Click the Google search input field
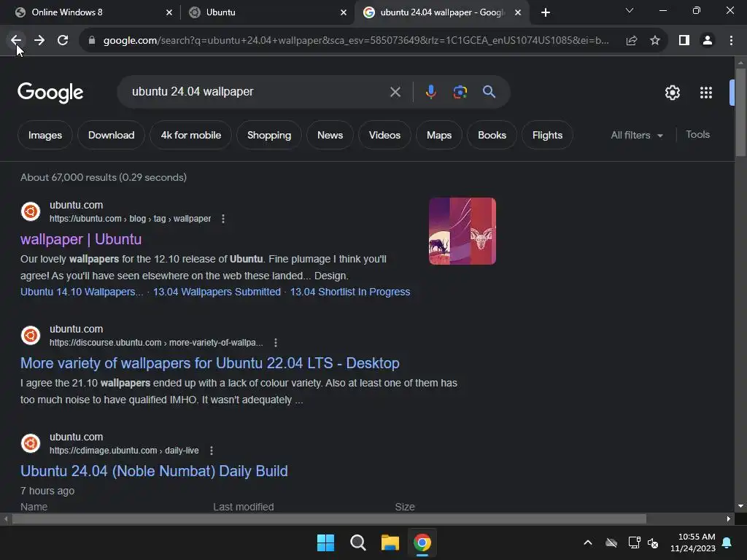 258,92
